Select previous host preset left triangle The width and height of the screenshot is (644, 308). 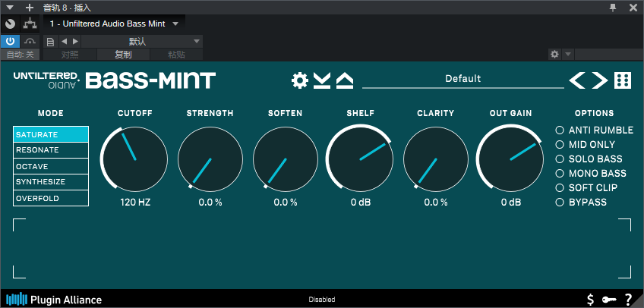pyautogui.click(x=64, y=42)
